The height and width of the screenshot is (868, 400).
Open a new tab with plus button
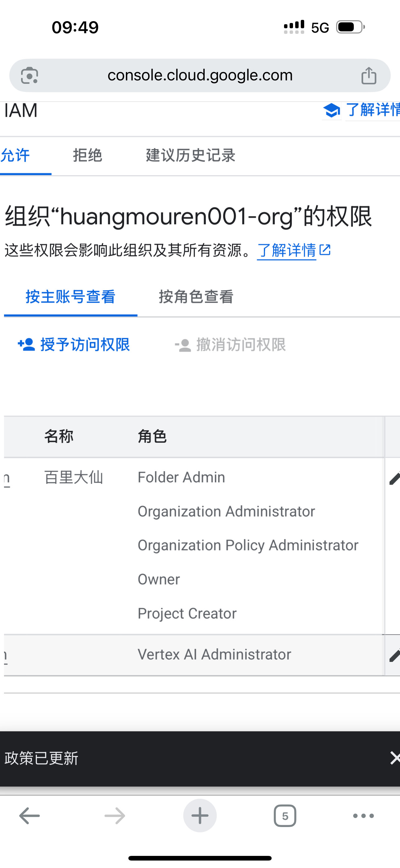tap(200, 816)
